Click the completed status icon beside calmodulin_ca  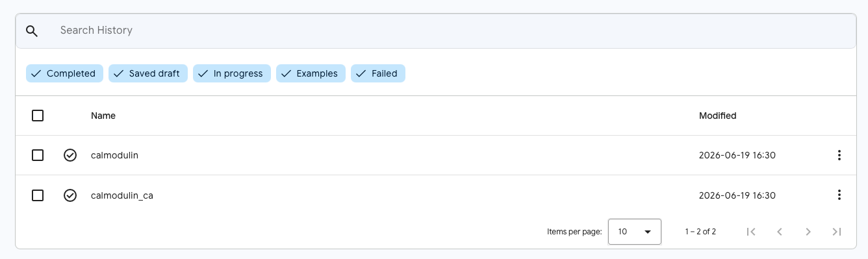pos(70,195)
